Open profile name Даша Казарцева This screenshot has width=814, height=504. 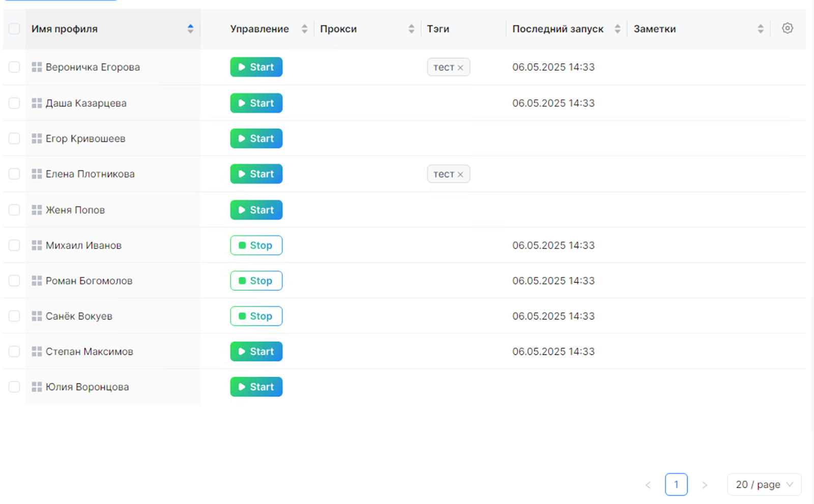(x=86, y=103)
